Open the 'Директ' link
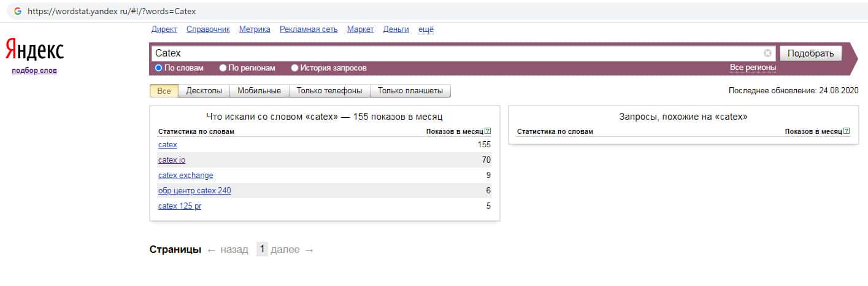 [x=164, y=29]
